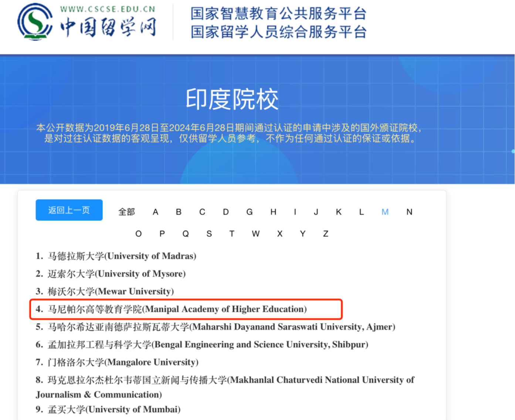Filter institutions by letter G
Image resolution: width=515 pixels, height=420 pixels.
point(250,212)
